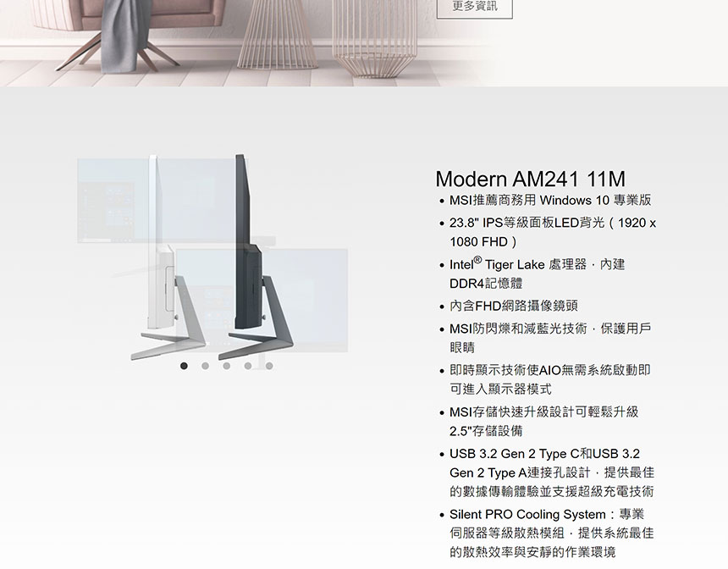The width and height of the screenshot is (728, 569).
Task: Click the Silent PRO Cooling System line
Action: point(552,533)
